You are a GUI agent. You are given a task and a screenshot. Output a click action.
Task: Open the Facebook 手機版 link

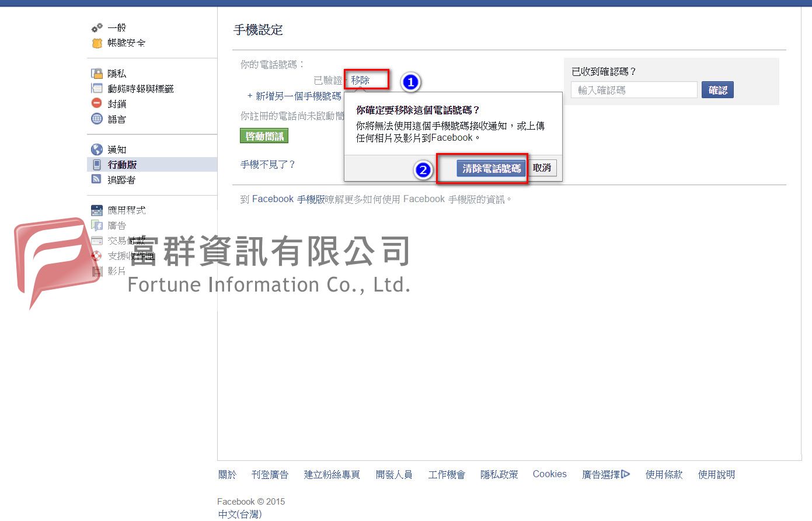click(288, 199)
